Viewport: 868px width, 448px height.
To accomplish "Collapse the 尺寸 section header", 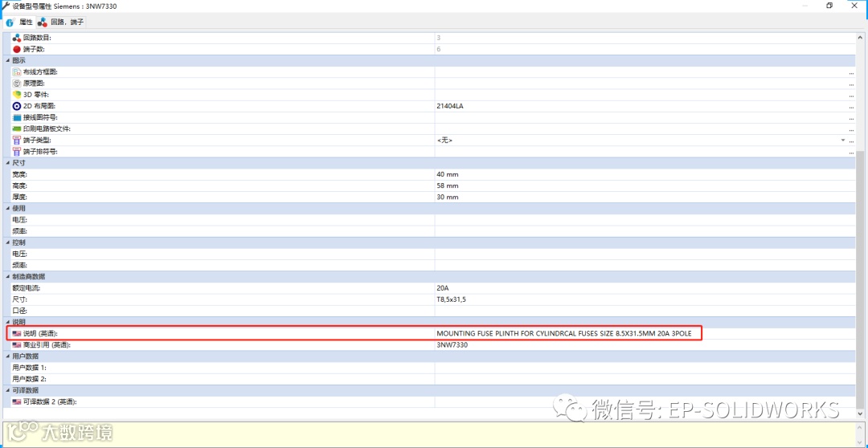I will coord(8,163).
